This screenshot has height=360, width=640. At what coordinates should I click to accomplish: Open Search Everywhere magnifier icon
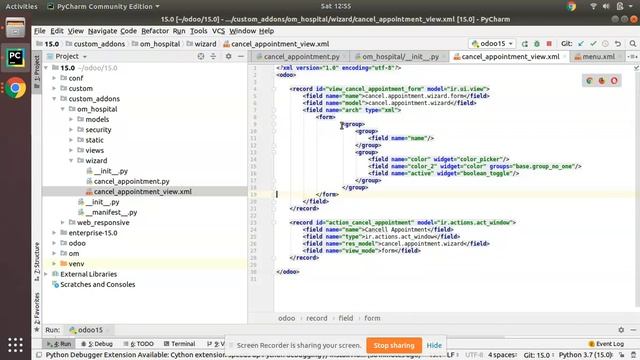click(633, 44)
